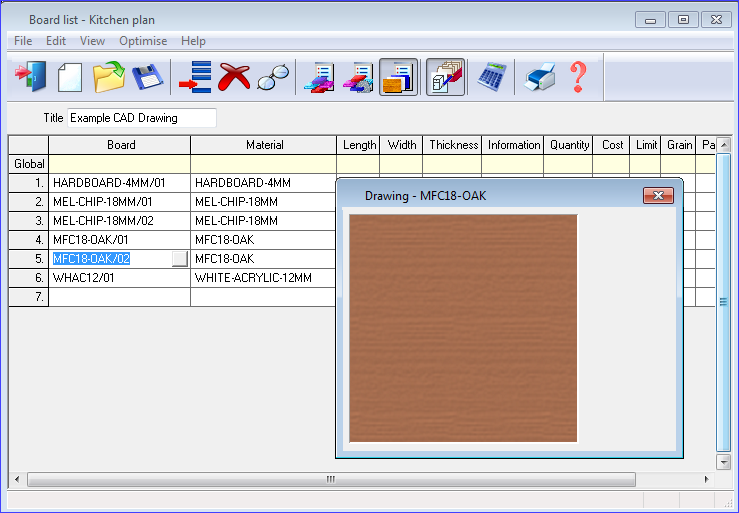The image size is (739, 513).
Task: Click the horizontal scrollbar thumb
Action: click(331, 479)
